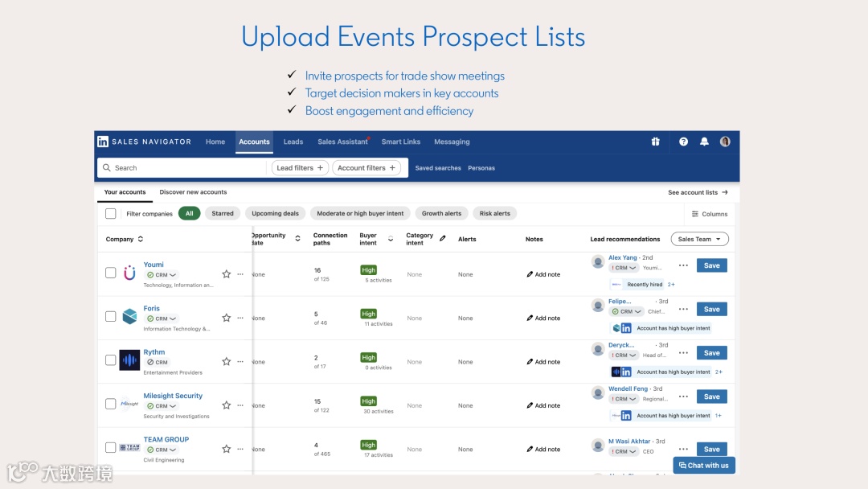Screen dimensions: 868x489
Task: Open the Chat with us button
Action: (704, 465)
